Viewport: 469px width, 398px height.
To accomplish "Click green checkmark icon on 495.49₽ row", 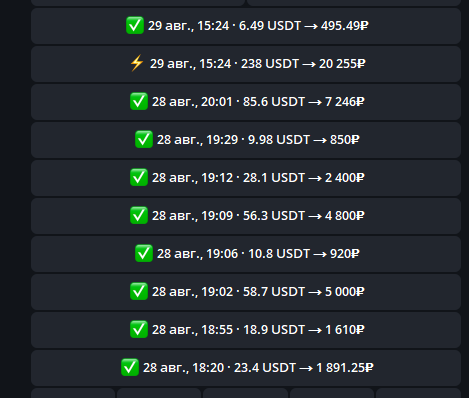I will click(135, 25).
